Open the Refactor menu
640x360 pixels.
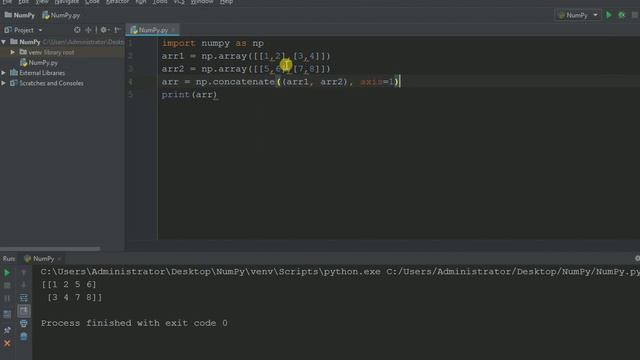[118, 2]
